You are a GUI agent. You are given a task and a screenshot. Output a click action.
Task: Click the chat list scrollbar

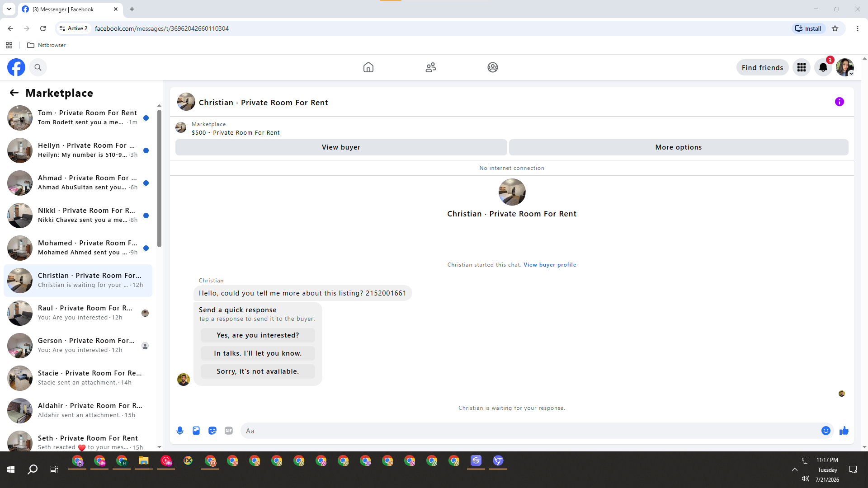pyautogui.click(x=159, y=178)
